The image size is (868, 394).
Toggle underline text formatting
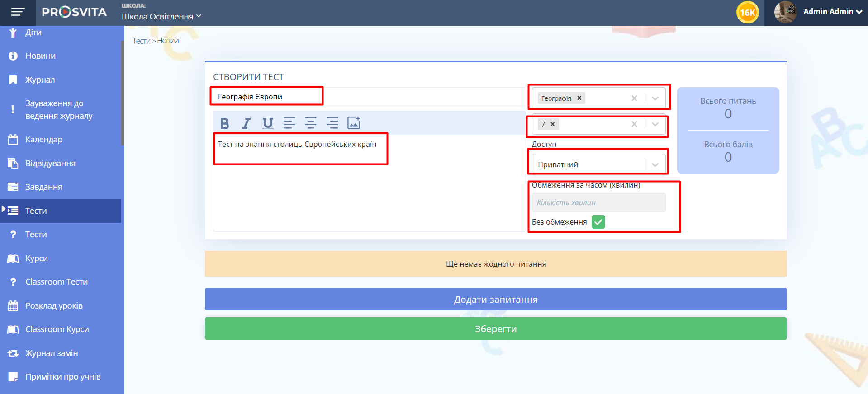click(x=268, y=123)
